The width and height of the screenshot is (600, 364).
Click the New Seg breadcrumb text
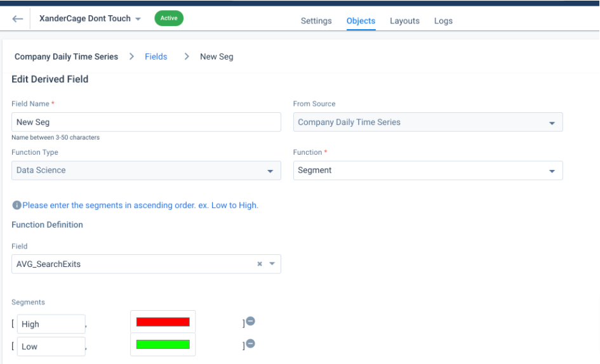click(x=217, y=56)
